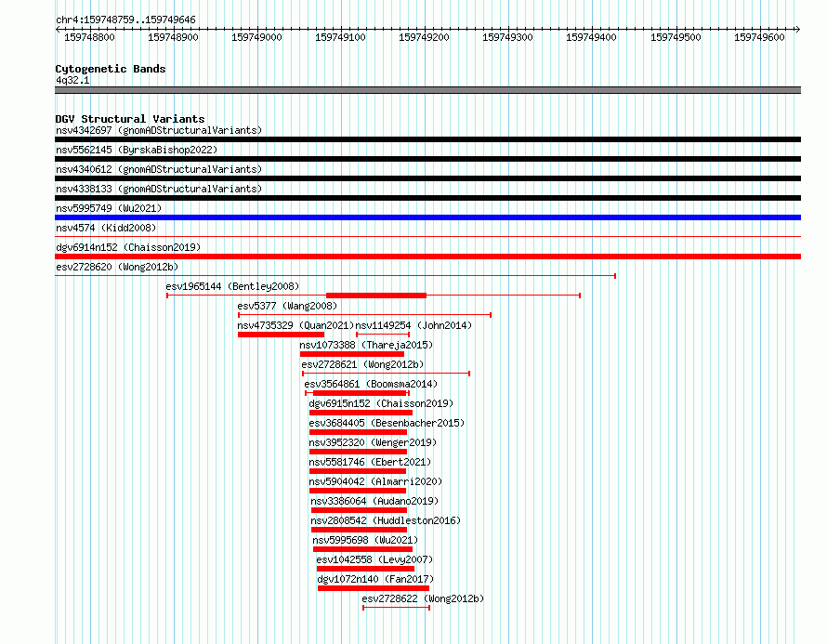Click the esv3564861 Boomsma2014 label
The width and height of the screenshot is (827, 644).
[x=371, y=384]
